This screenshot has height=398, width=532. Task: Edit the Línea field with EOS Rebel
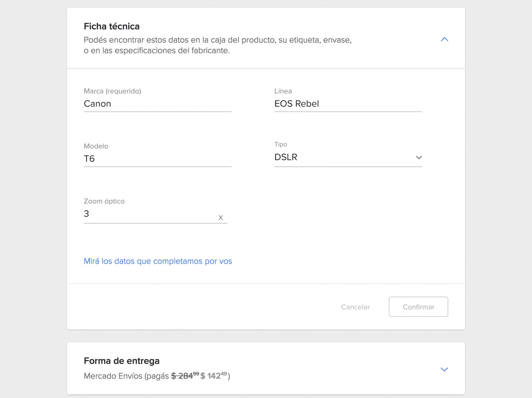[x=348, y=104]
